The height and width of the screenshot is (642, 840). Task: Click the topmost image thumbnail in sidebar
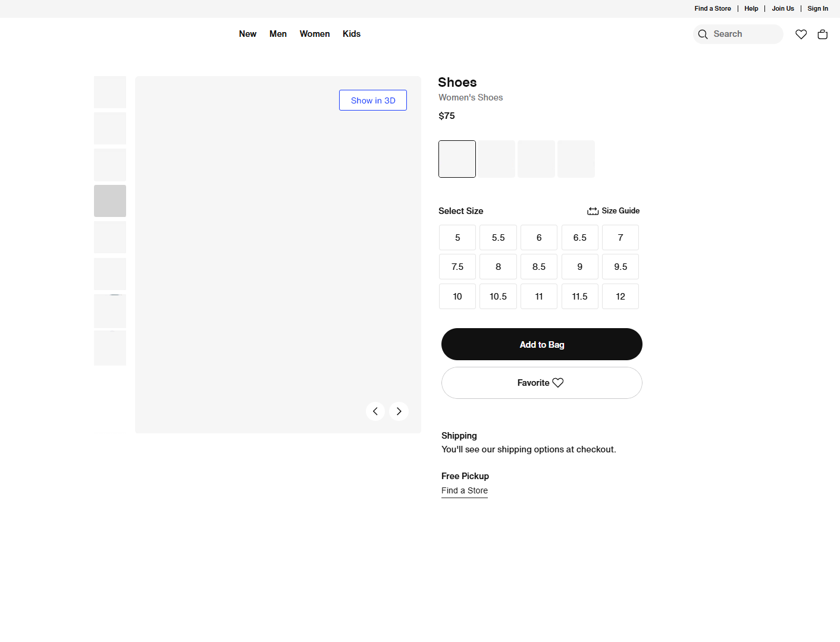pyautogui.click(x=109, y=92)
